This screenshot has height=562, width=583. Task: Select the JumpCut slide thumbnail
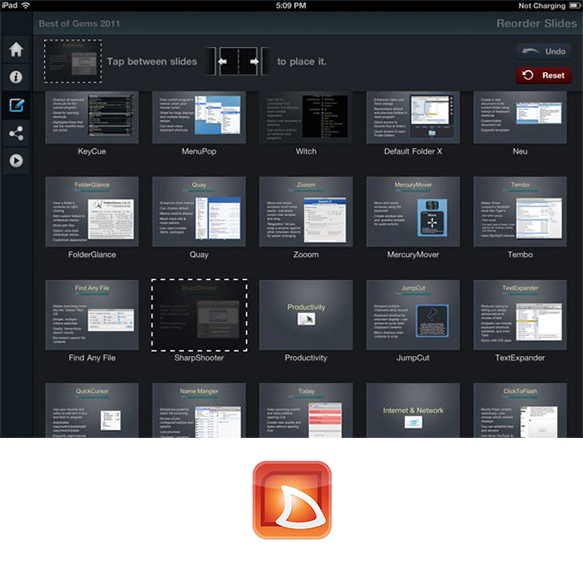click(413, 315)
